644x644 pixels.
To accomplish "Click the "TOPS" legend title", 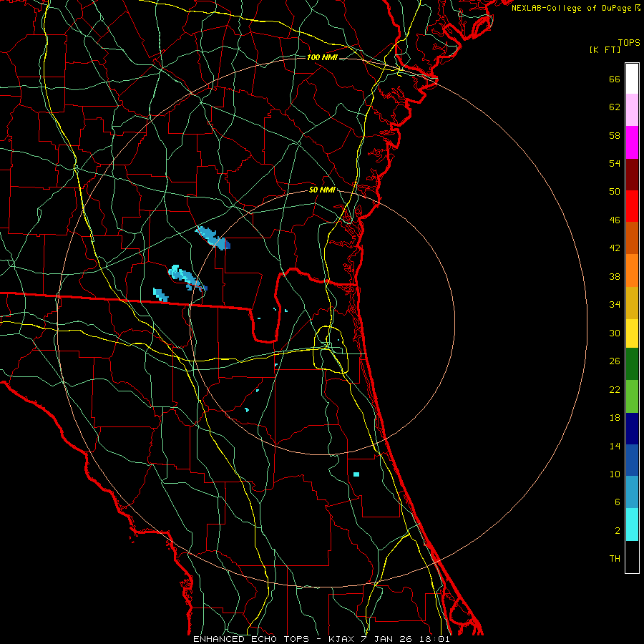I will [x=629, y=43].
